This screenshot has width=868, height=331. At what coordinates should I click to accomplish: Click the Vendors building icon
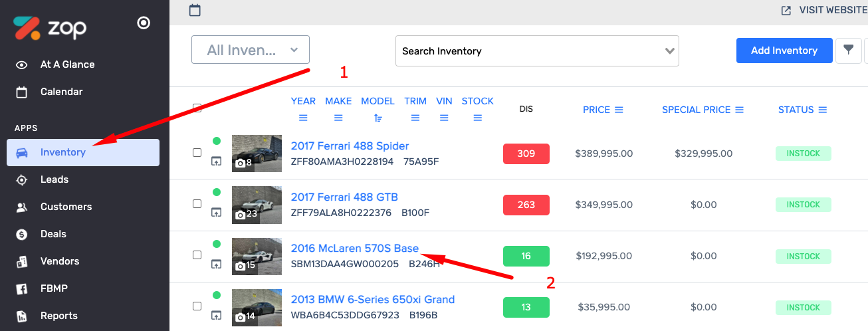click(22, 261)
